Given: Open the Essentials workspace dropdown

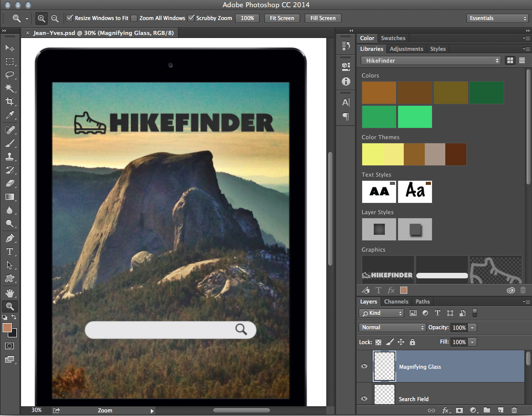Looking at the screenshot, I should [498, 18].
